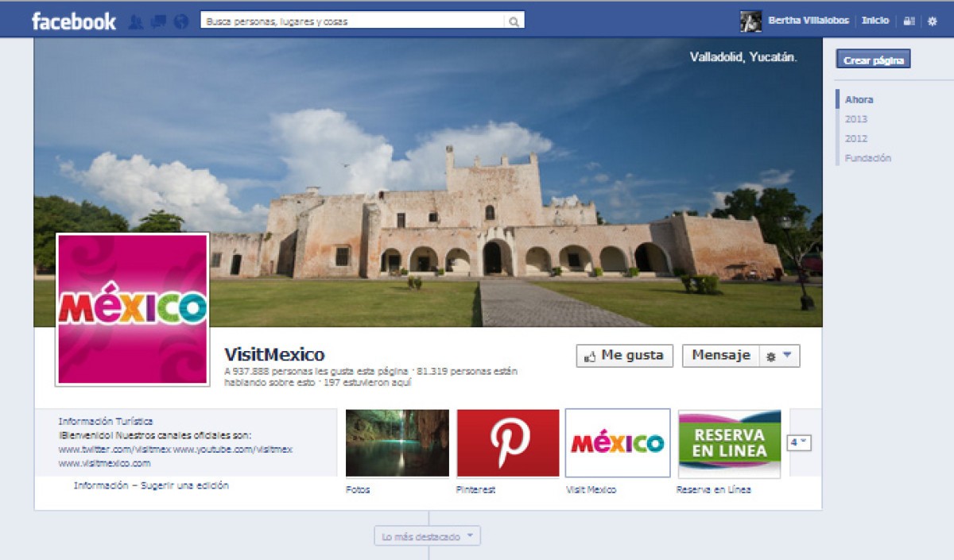Jump to 2013 in timeline

[855, 119]
